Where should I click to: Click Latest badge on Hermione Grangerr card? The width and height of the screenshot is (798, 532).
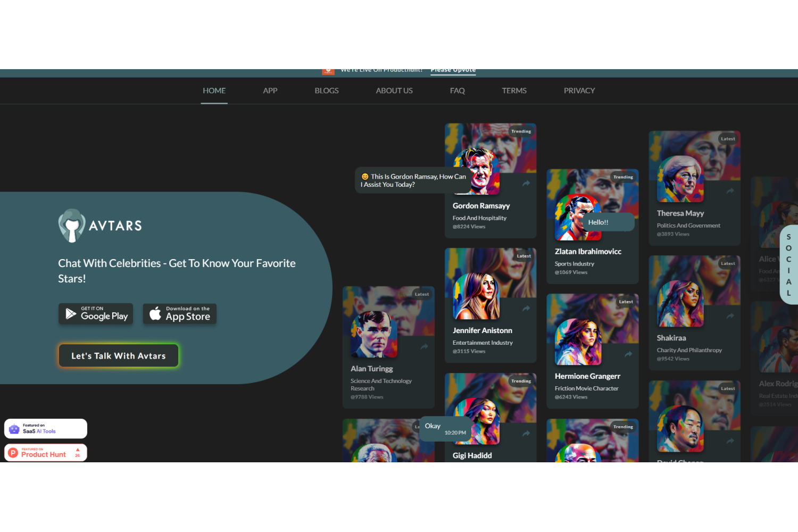(x=626, y=302)
